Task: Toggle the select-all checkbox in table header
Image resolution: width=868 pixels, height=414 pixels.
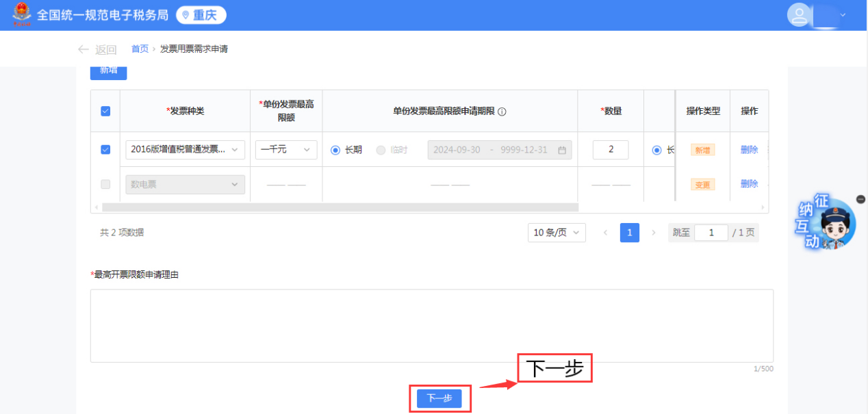Action: click(x=105, y=111)
